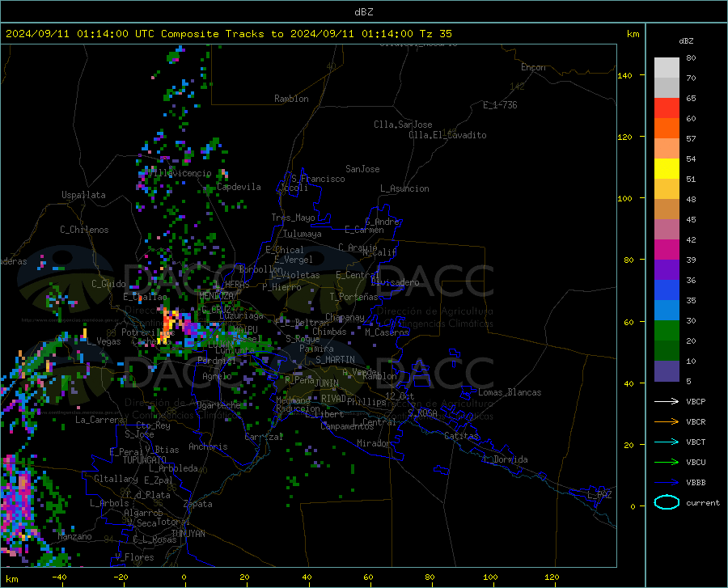
Task: Click the 'Manzano' map label
Action: pos(74,536)
